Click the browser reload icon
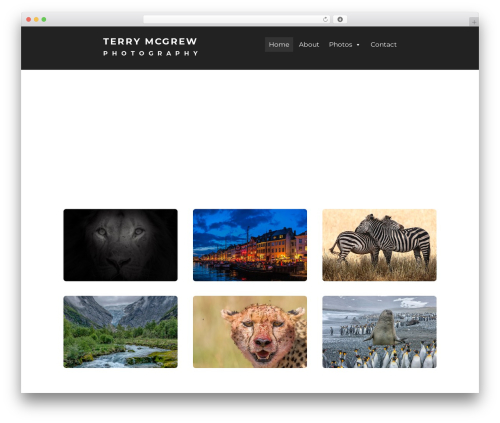 coord(325,20)
